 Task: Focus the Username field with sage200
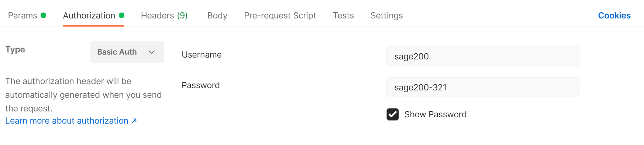[x=483, y=56]
